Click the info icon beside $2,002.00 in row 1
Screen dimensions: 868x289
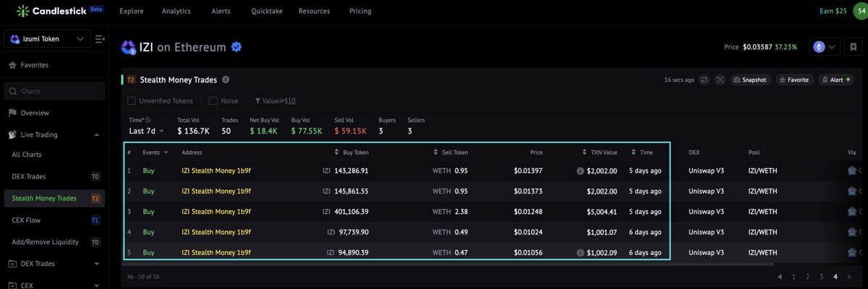580,171
